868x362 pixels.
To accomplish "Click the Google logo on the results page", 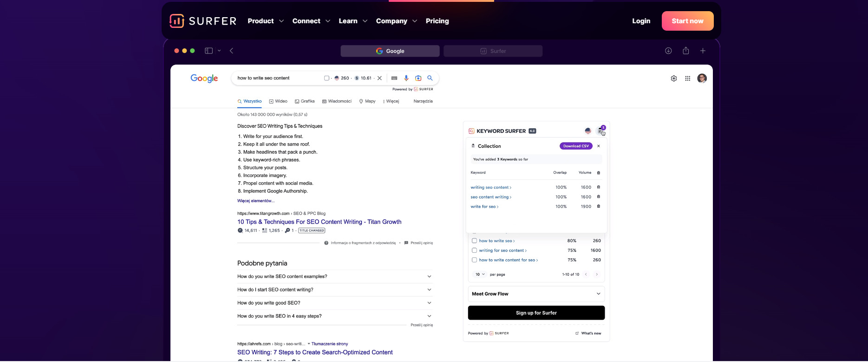I will (x=204, y=78).
